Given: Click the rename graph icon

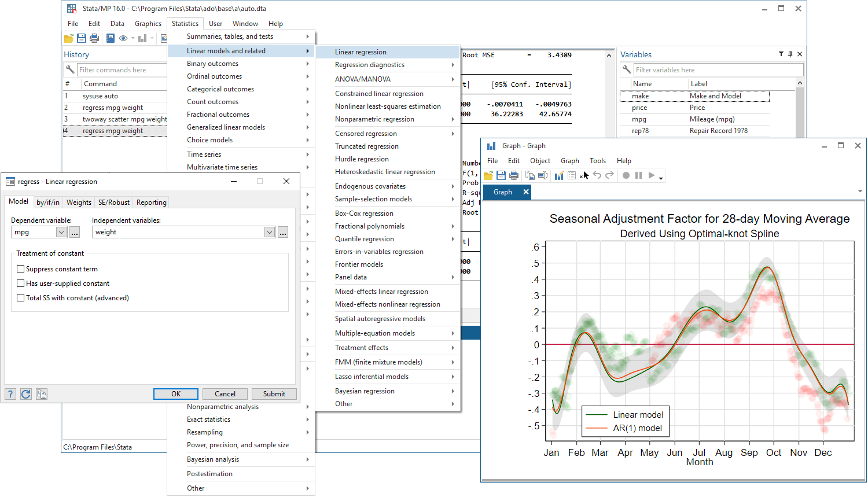Looking at the screenshot, I should (543, 175).
